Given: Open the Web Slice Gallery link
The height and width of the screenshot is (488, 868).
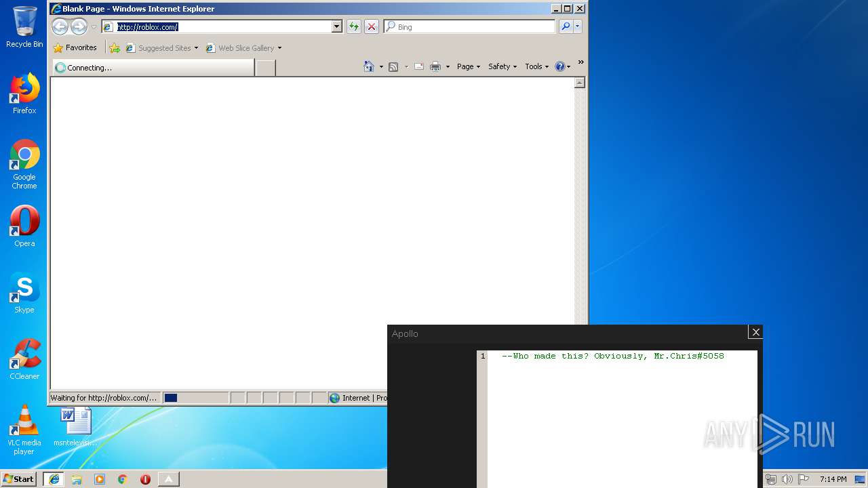Looking at the screenshot, I should [x=239, y=47].
